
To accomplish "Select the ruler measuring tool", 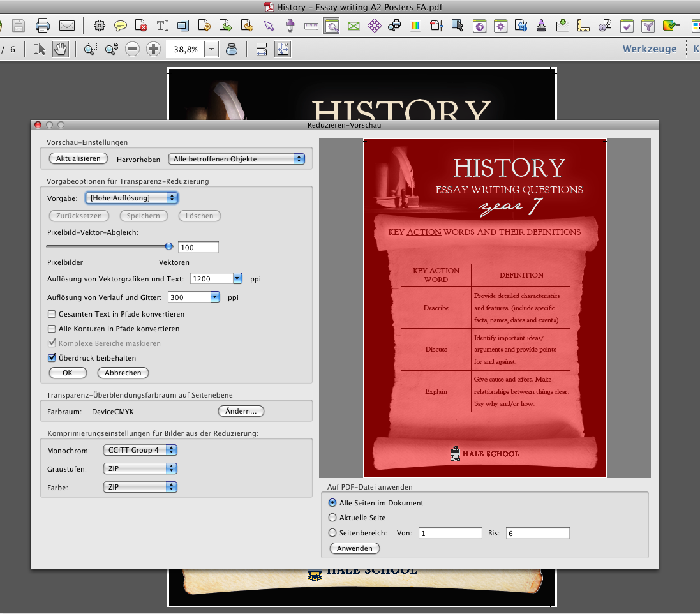I will [311, 26].
